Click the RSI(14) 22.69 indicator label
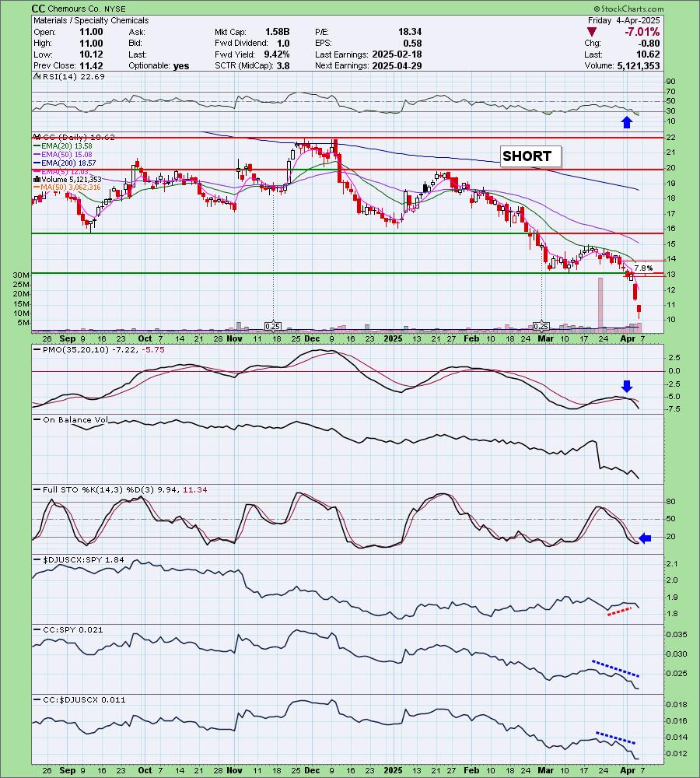The image size is (700, 778). [x=74, y=76]
